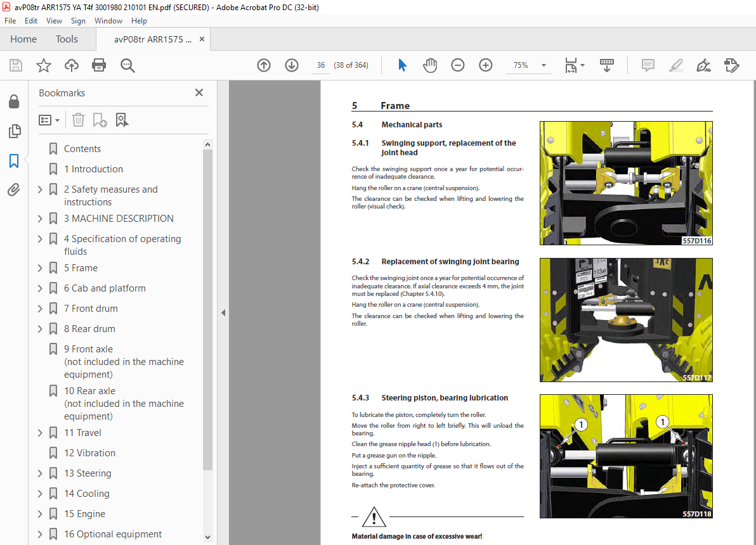Click the page number input field

pyautogui.click(x=321, y=65)
